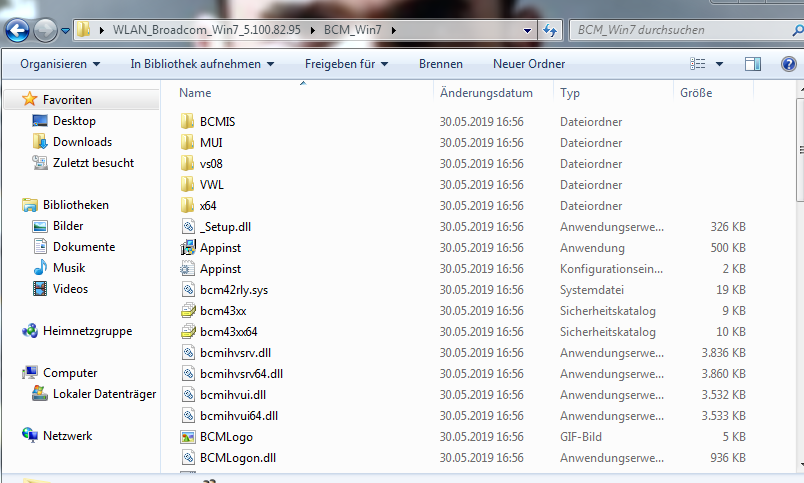Open Desktop in the navigation pane

click(x=74, y=121)
